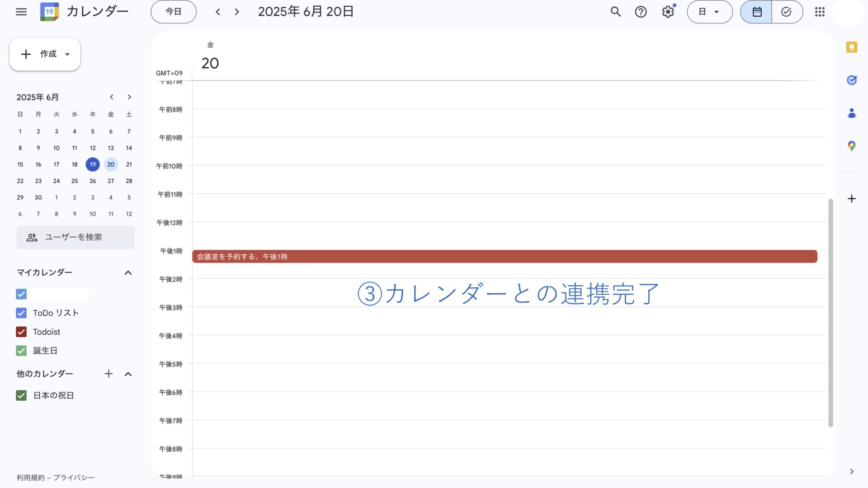
Task: Open the 作成 create dropdown
Action: pos(45,54)
